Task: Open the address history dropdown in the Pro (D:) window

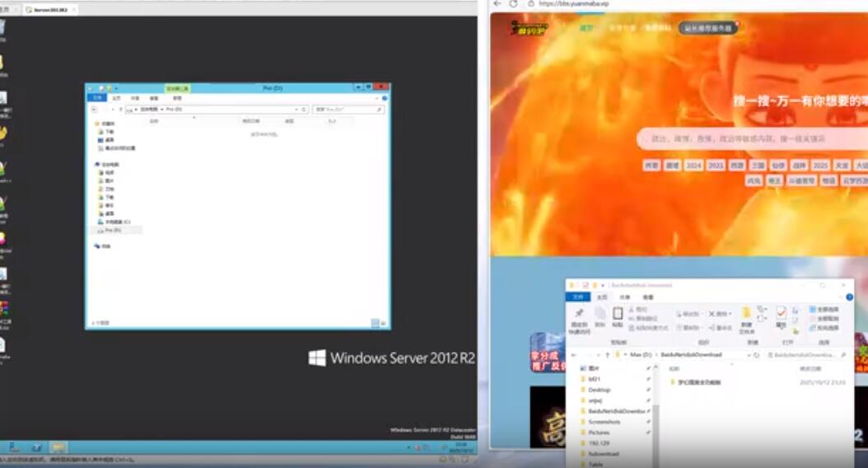Action: point(296,109)
